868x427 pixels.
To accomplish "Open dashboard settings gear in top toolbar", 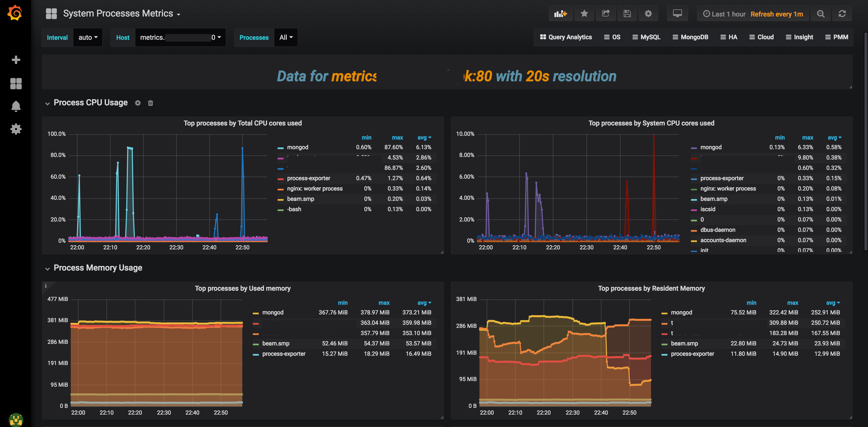I will point(648,14).
